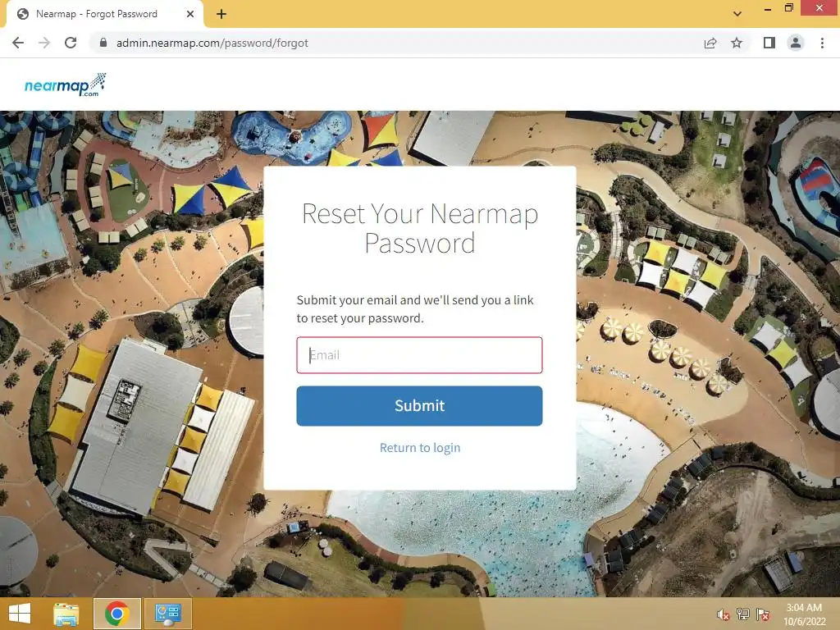The image size is (840, 630).
Task: Click the Chrome taskbar icon
Action: tap(116, 614)
